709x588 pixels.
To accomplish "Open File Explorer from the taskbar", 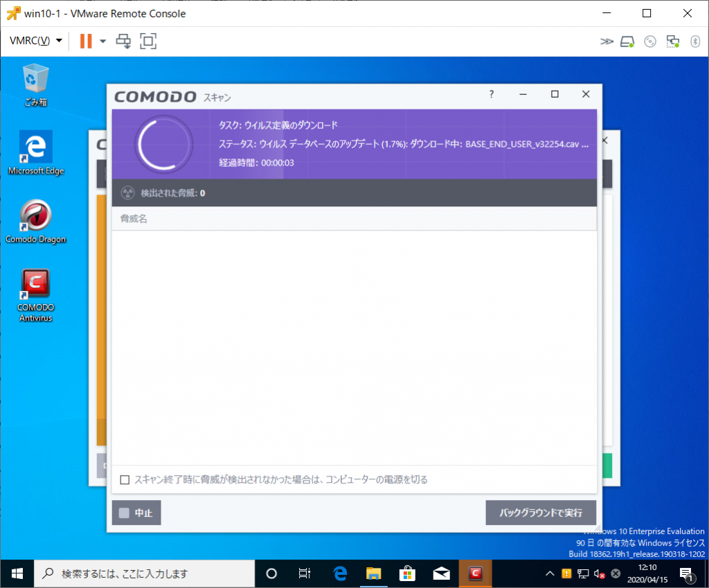I will [373, 573].
